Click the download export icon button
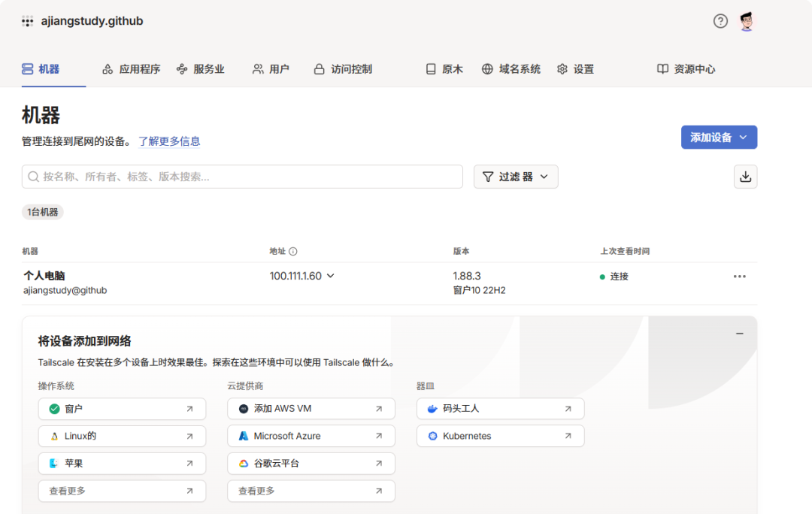The height and width of the screenshot is (514, 812). [745, 177]
